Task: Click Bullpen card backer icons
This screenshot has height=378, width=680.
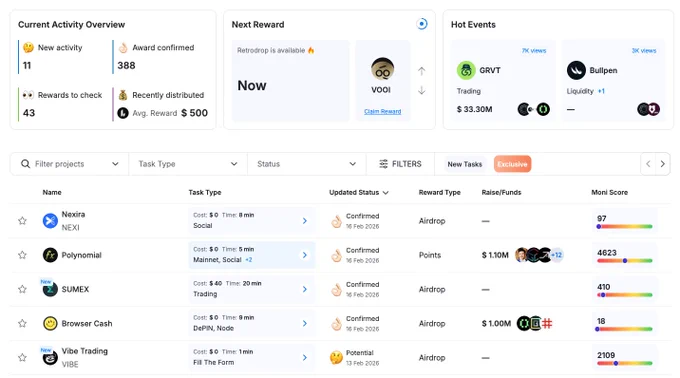Action: click(648, 109)
